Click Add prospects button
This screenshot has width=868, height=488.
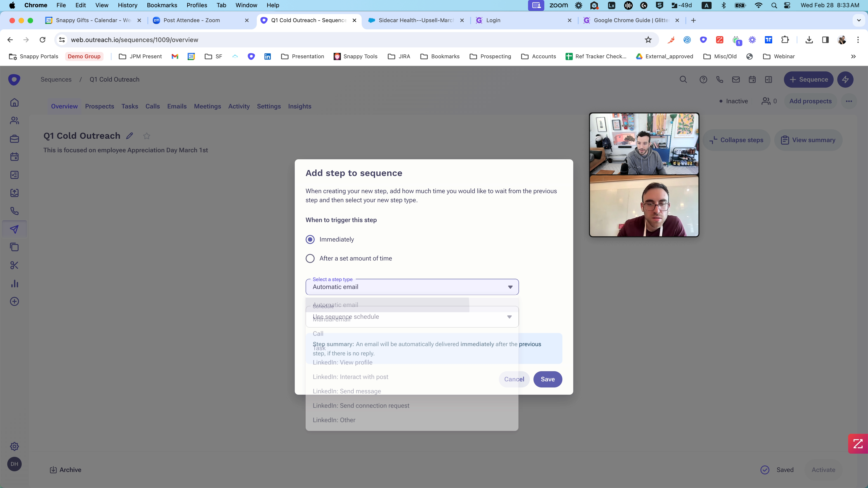[x=810, y=101]
